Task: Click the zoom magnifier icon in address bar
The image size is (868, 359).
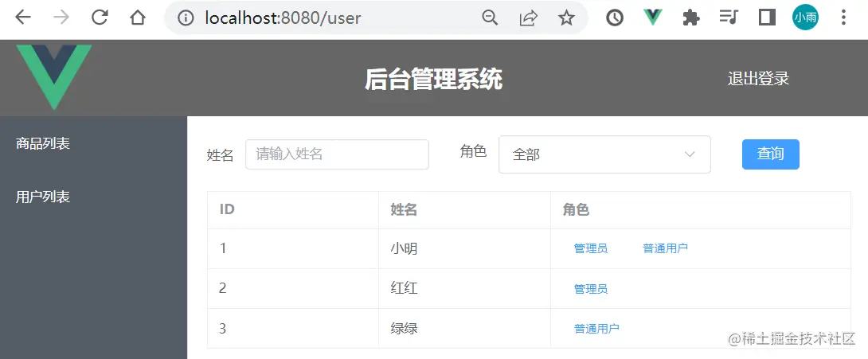Action: click(490, 18)
